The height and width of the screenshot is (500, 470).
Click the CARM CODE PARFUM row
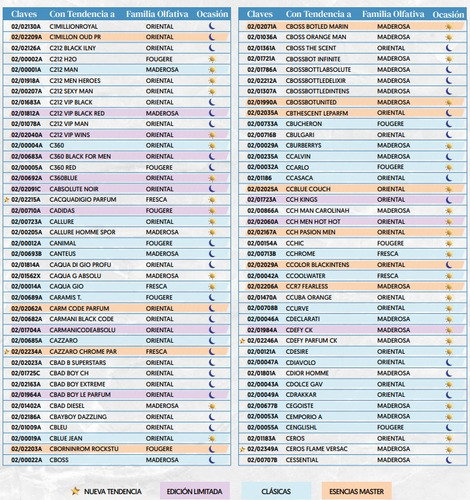point(117,308)
